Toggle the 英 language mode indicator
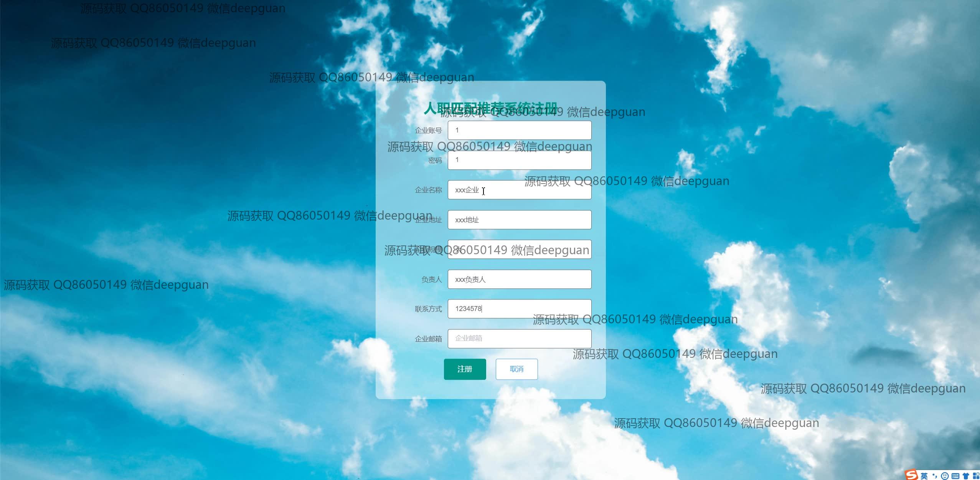 coord(924,476)
